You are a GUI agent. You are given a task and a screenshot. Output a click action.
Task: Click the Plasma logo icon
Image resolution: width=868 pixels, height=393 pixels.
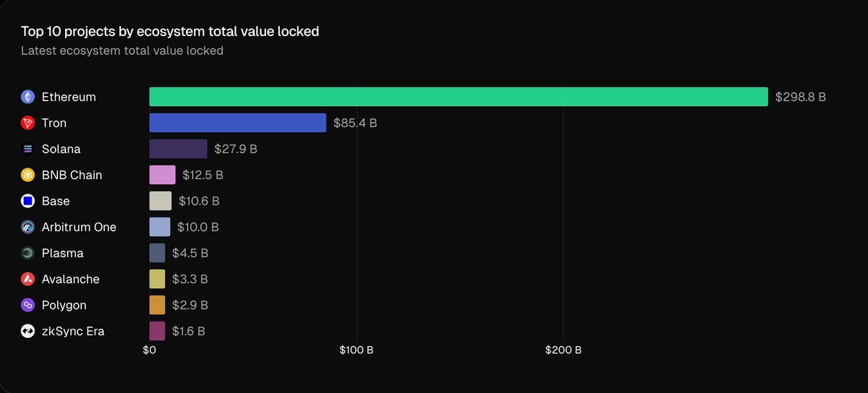point(28,253)
